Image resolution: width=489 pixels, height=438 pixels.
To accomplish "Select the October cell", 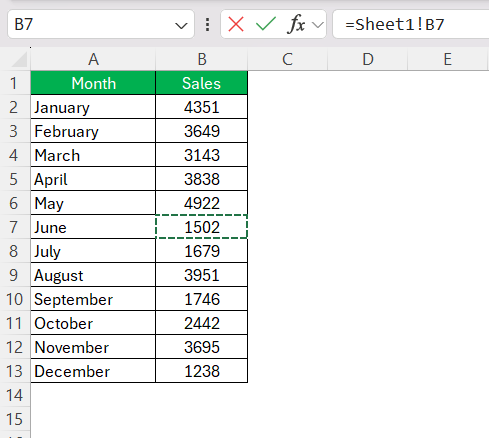I will 93,323.
